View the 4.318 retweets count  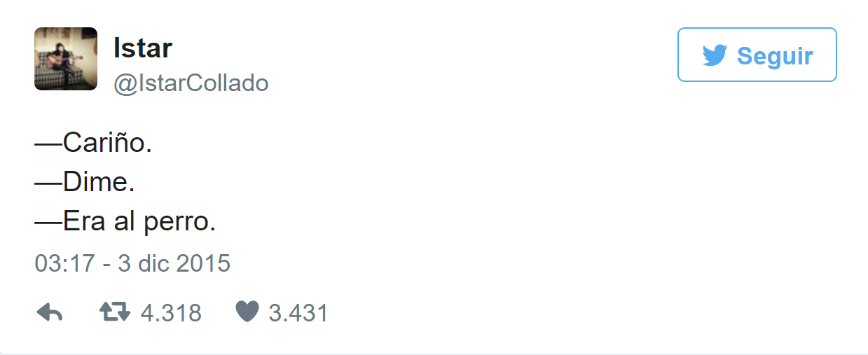(171, 313)
